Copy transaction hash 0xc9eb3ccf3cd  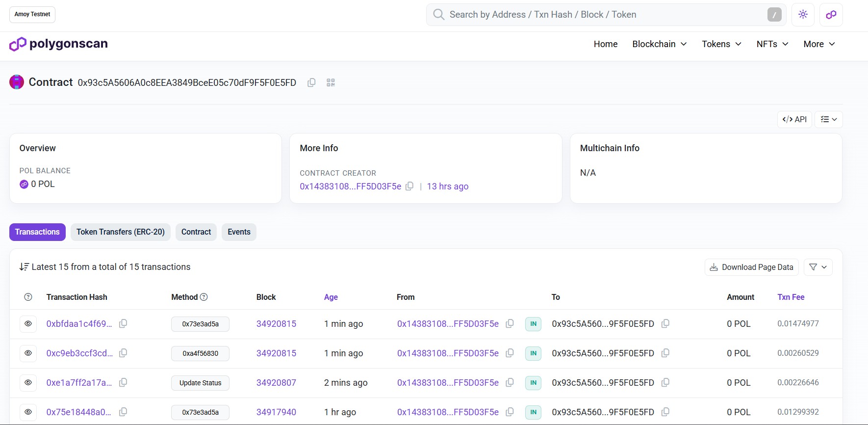(x=123, y=353)
